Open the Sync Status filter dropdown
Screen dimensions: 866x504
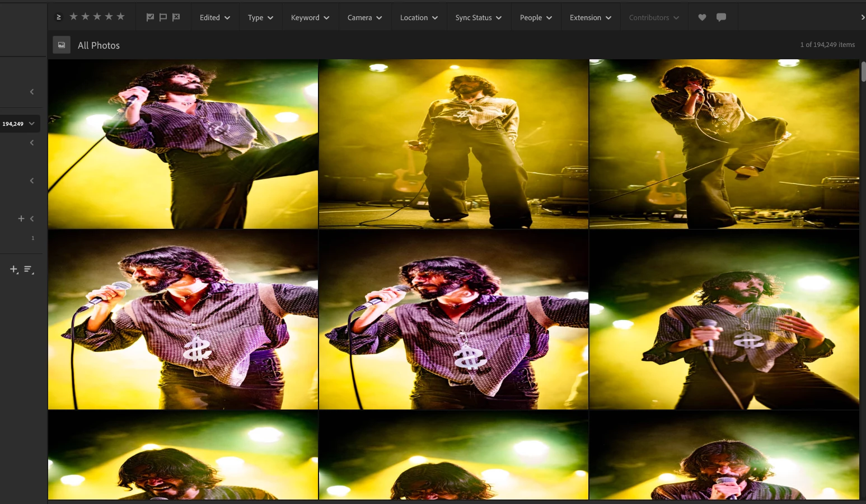pyautogui.click(x=479, y=17)
